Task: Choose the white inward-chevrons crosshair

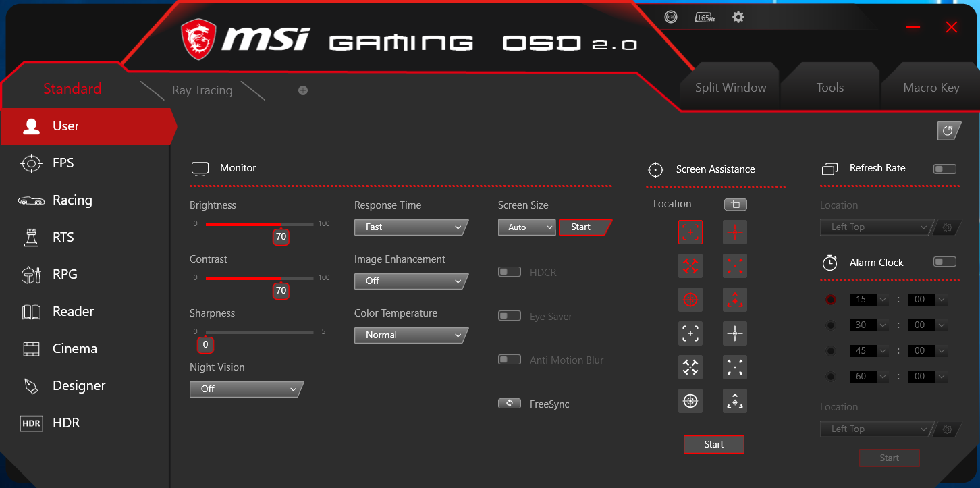Action: [690, 367]
